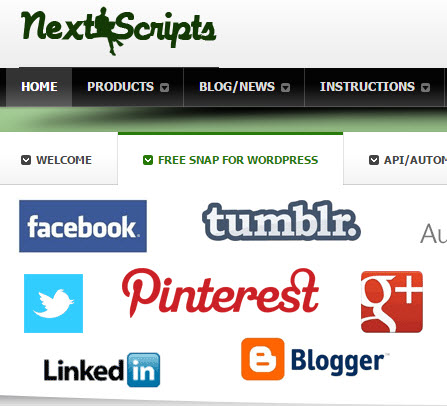Select the Blogger logo
The image size is (447, 406).
(313, 359)
